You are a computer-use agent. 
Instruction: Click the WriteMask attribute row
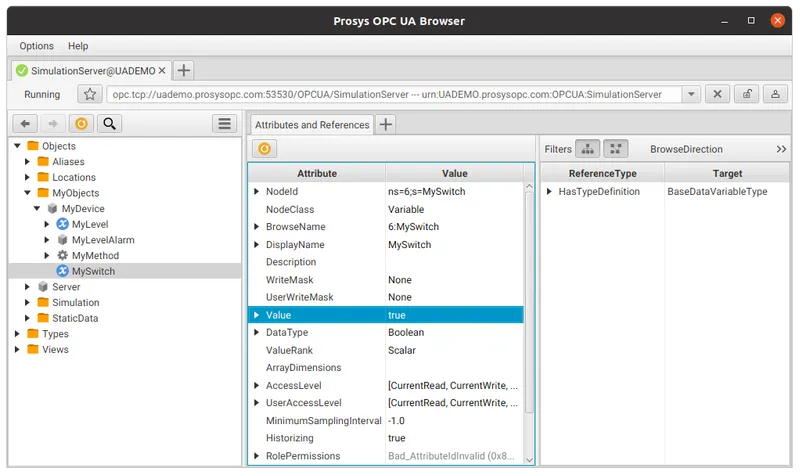(386, 280)
